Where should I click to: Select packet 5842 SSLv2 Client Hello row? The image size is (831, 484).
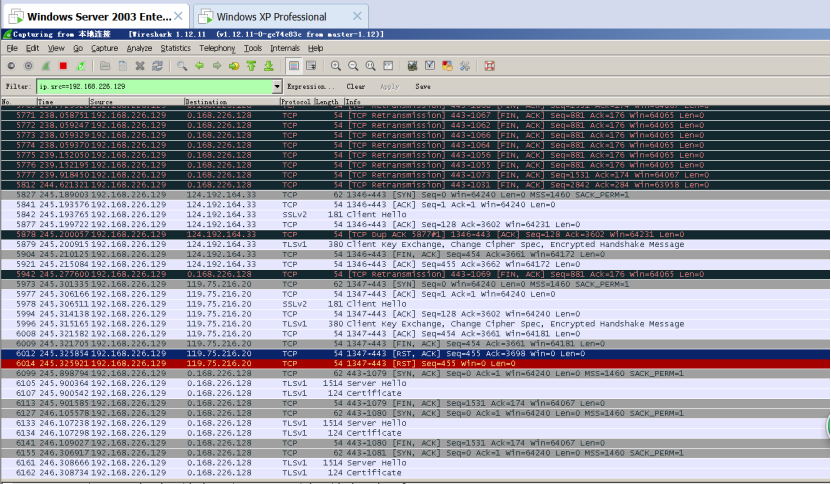click(415, 215)
